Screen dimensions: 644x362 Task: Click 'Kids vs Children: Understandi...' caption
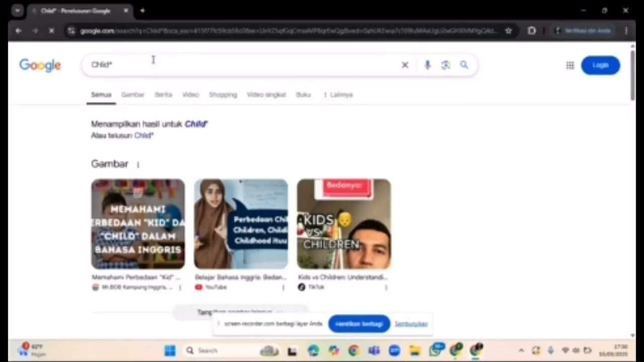click(x=343, y=277)
